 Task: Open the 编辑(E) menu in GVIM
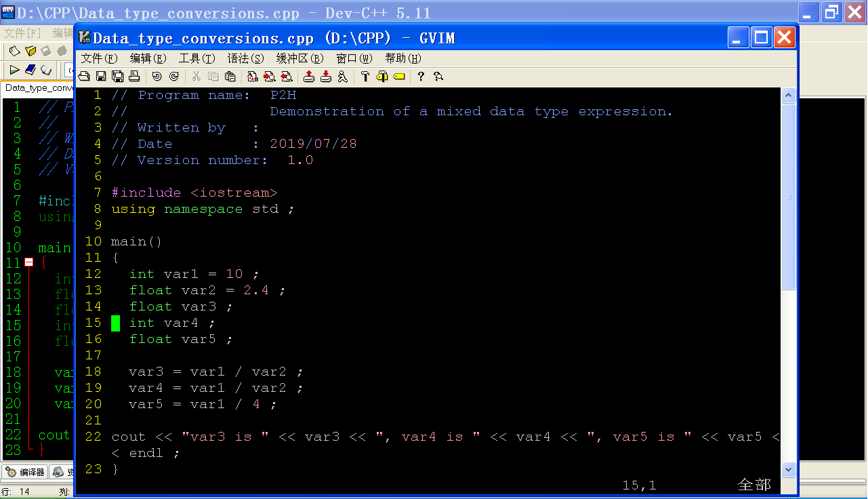pos(148,58)
